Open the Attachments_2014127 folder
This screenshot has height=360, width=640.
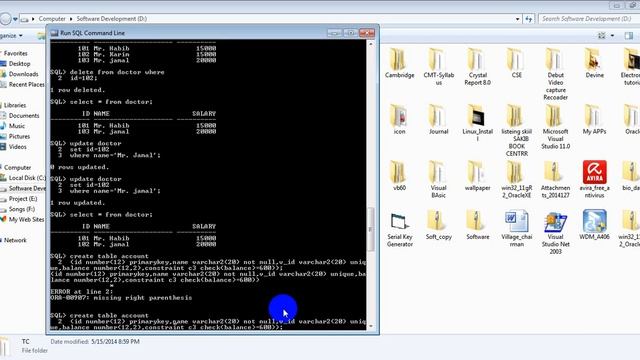coord(556,179)
